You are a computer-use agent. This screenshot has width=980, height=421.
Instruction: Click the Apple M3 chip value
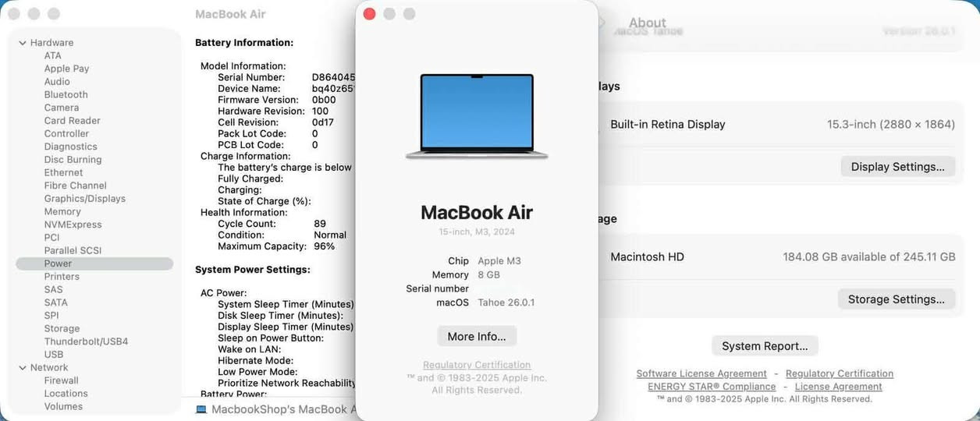[499, 261]
